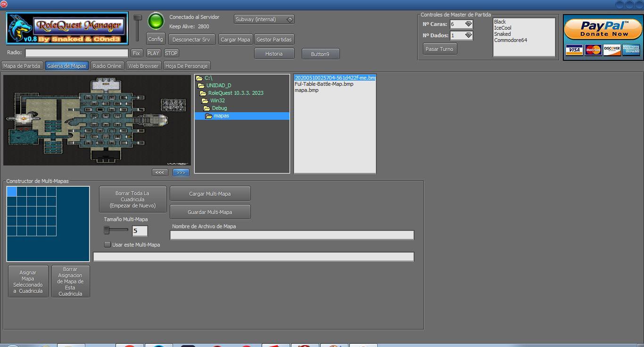Viewport: 644px width, 347px height.
Task: Click the PayPal Donate Now banner
Action: 603,29
